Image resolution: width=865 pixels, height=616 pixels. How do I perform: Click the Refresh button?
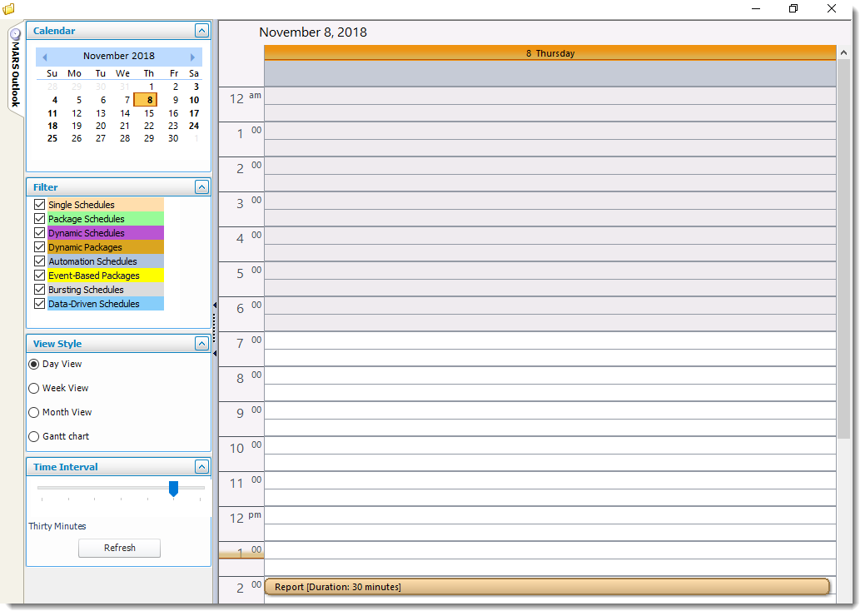(119, 548)
